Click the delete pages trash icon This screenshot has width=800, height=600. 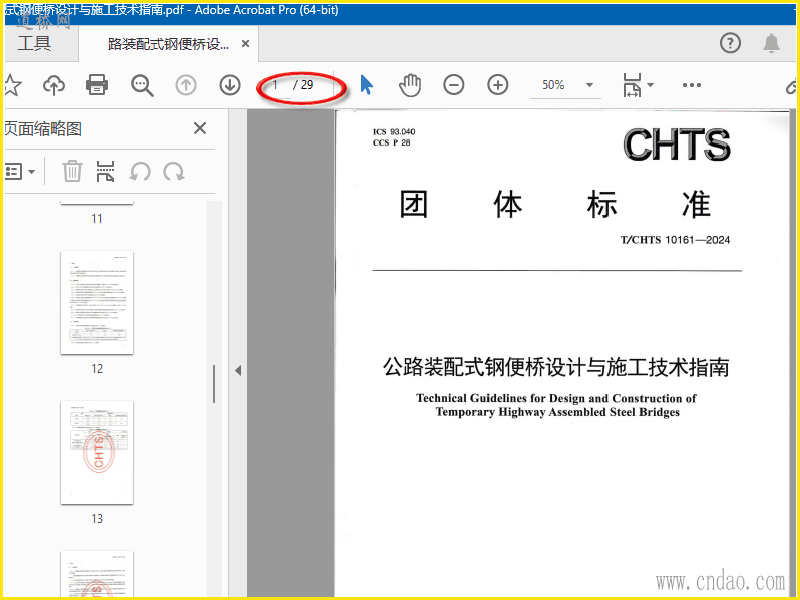pos(72,171)
